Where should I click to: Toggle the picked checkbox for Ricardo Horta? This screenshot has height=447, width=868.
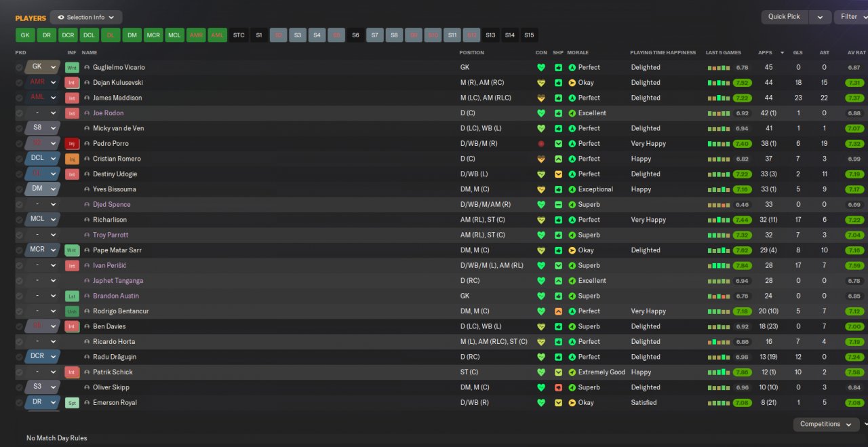(x=19, y=342)
